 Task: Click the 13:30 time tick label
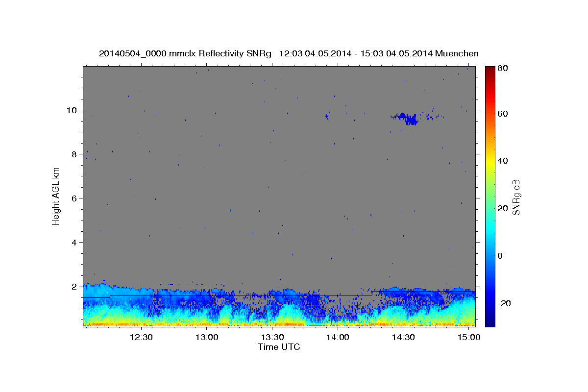pos(272,338)
